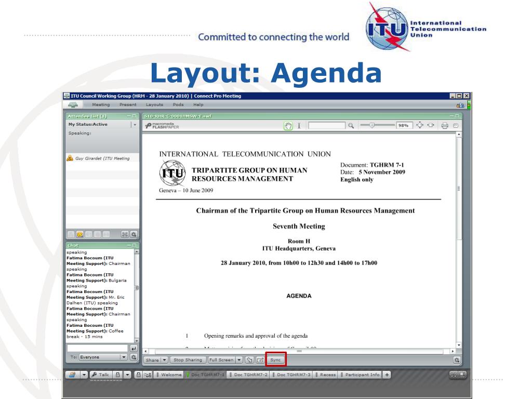This screenshot has height=399, width=532.
Task: Switch to the Doc TGHRM7-1 layout tab
Action: 205,375
